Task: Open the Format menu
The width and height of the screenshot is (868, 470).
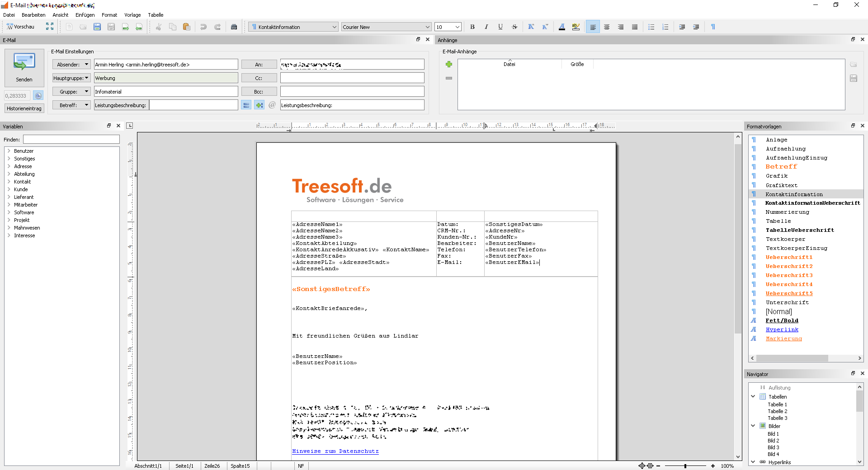Action: 109,15
